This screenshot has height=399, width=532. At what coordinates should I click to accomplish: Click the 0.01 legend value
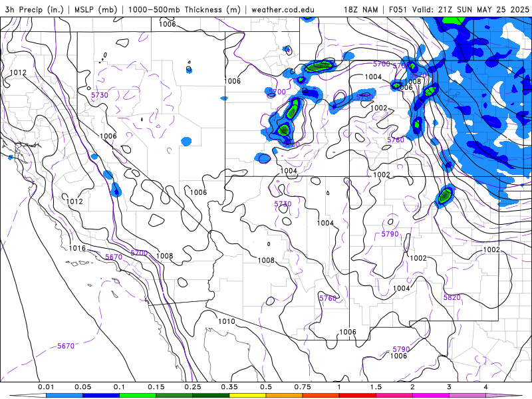46,387
